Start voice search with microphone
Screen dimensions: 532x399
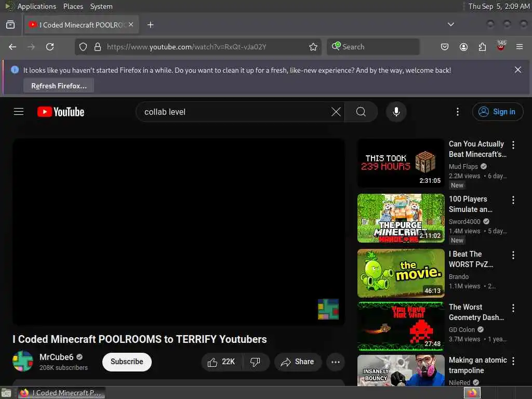pyautogui.click(x=396, y=112)
